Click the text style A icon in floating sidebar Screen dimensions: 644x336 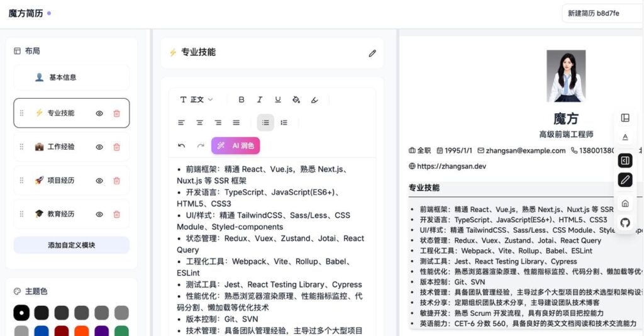tap(625, 137)
